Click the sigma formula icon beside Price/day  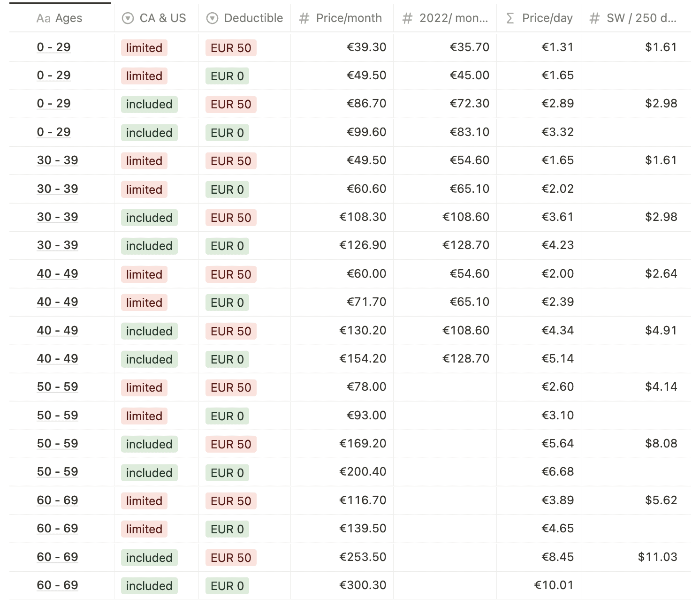(x=510, y=18)
